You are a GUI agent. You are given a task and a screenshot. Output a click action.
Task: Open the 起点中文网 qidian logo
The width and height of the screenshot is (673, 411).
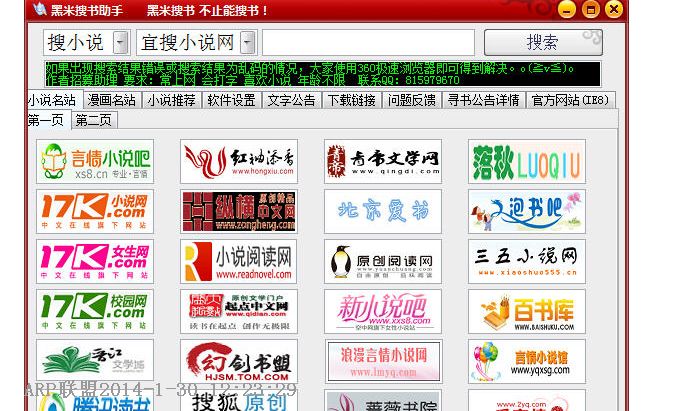tap(239, 311)
